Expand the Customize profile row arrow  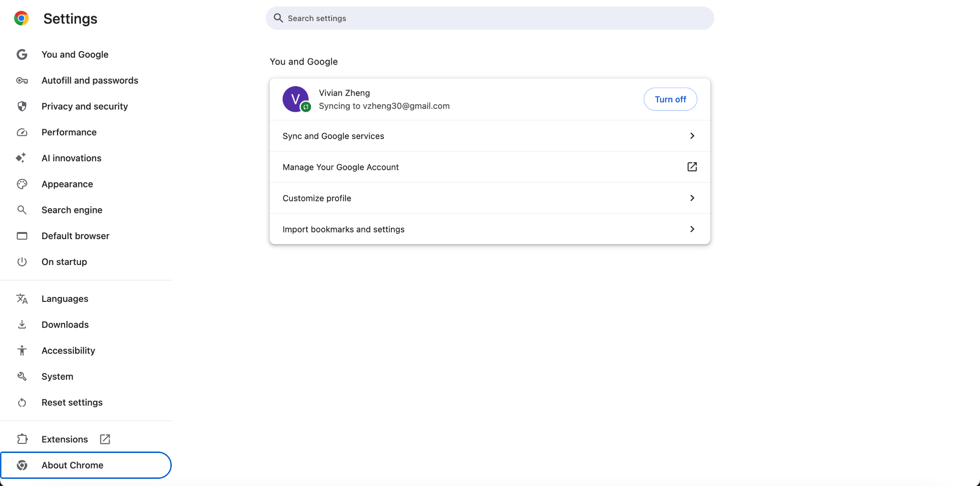point(692,198)
